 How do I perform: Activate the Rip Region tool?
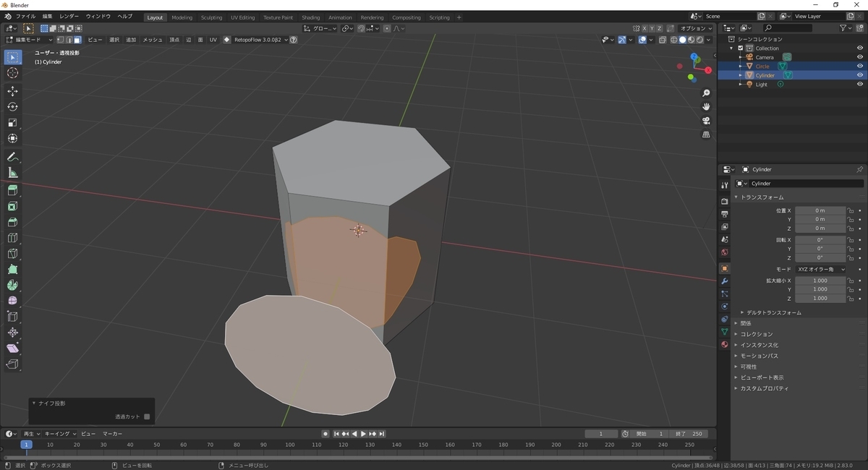[12, 364]
